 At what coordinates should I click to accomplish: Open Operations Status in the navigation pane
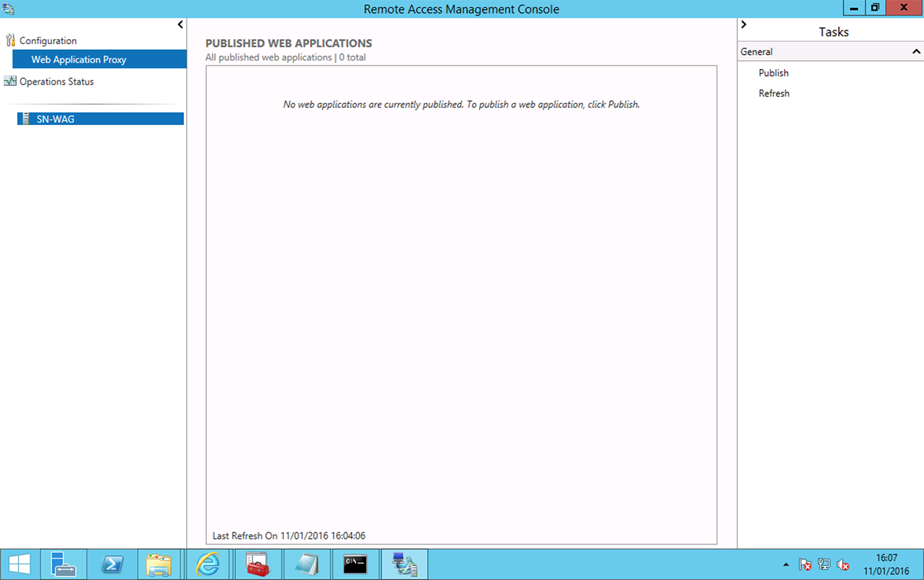[x=56, y=81]
